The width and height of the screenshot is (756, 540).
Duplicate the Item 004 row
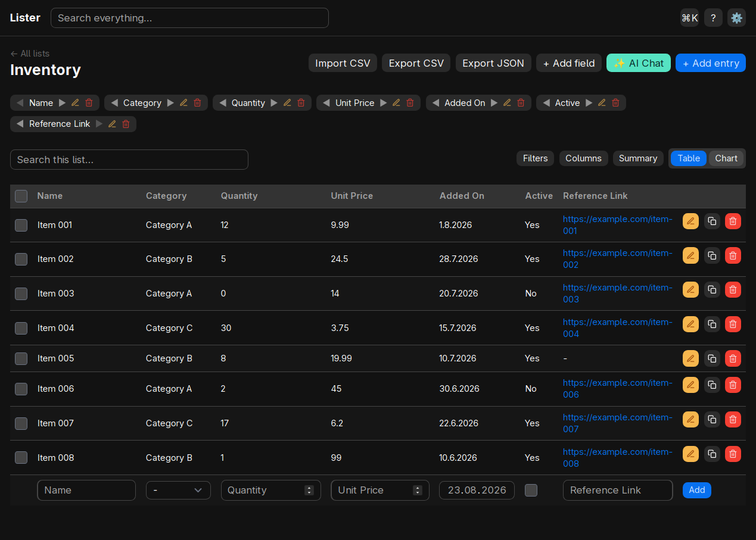(x=712, y=324)
